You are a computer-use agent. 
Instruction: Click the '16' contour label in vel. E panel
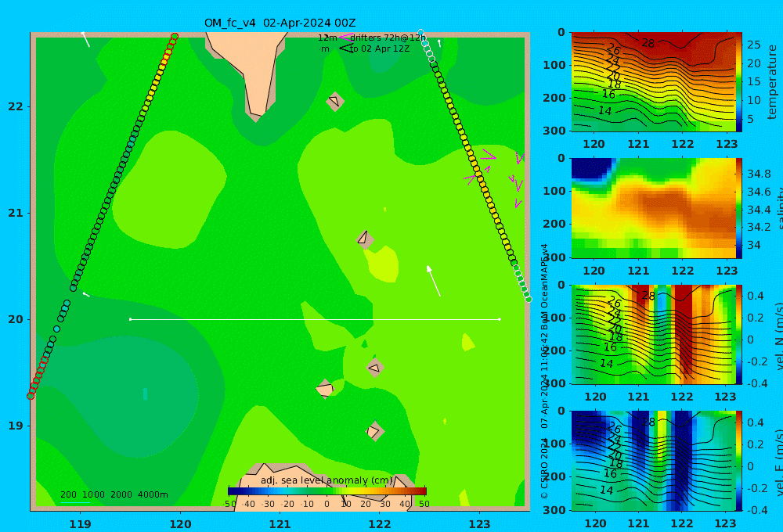click(610, 473)
